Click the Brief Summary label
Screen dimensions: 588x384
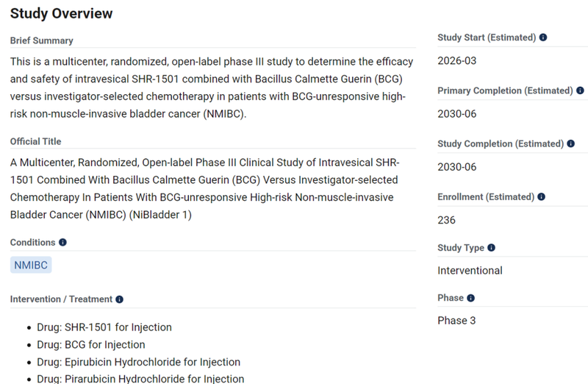pyautogui.click(x=41, y=40)
